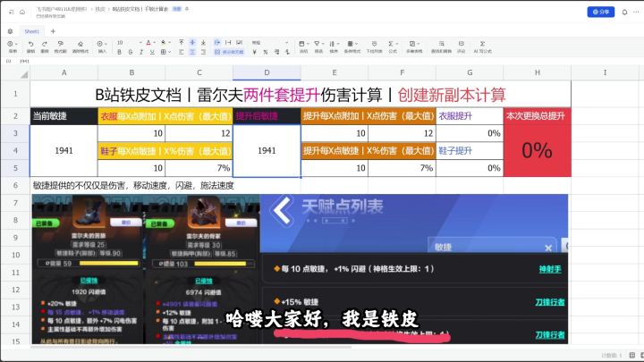This screenshot has width=644, height=362.
Task: Align cell content to vertical middle
Action: (192, 43)
